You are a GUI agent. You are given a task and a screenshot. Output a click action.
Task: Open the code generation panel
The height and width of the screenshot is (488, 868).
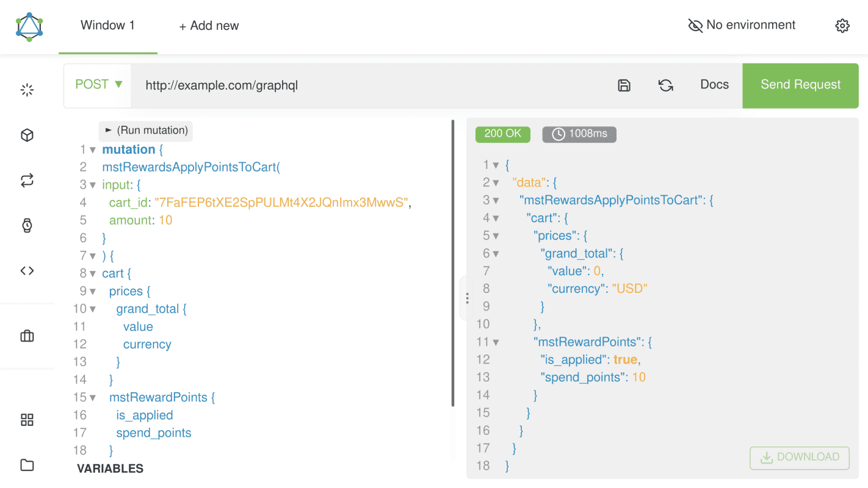27,270
